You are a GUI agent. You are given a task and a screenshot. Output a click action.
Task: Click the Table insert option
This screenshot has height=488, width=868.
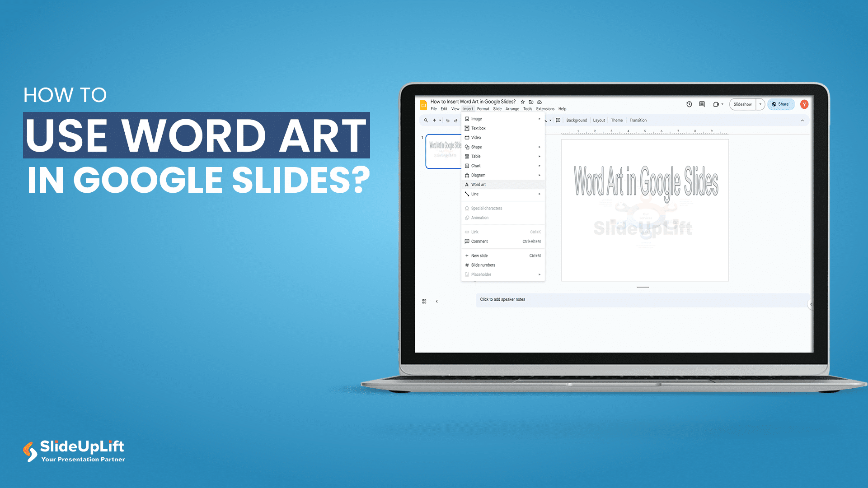pyautogui.click(x=476, y=156)
